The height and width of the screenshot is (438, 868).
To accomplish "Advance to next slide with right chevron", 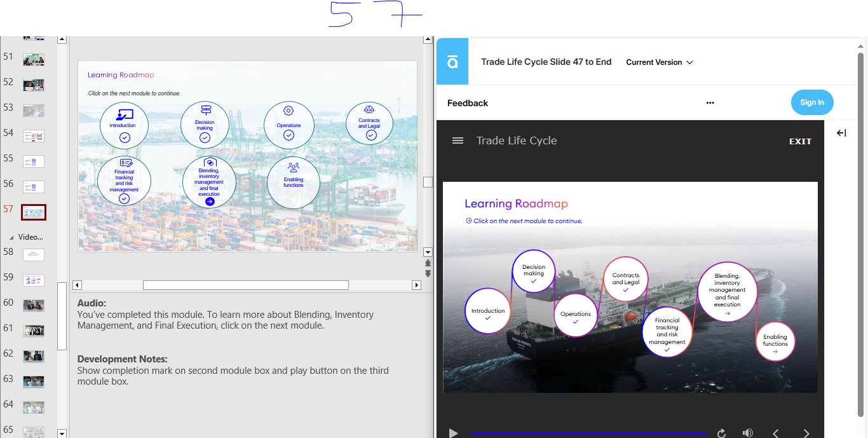I will click(x=806, y=433).
